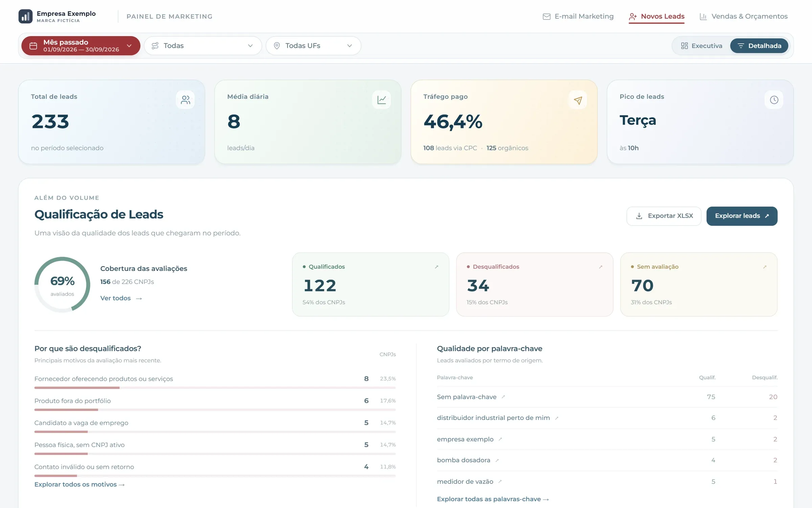
Task: Select the Novos Leads tab
Action: click(656, 16)
